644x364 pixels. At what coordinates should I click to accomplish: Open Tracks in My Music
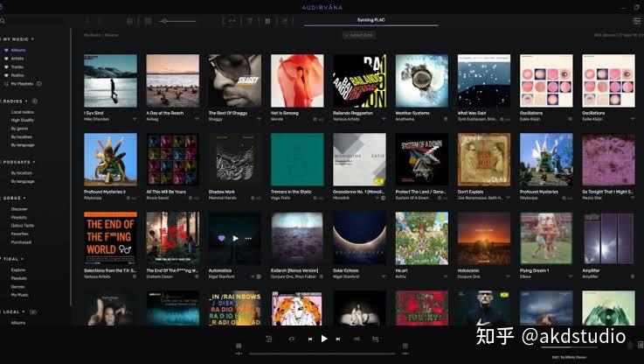[x=17, y=67]
